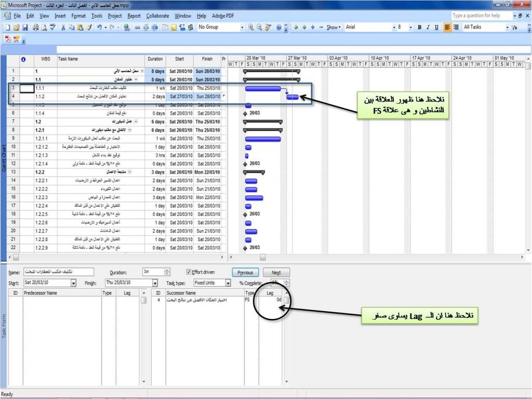Click the Gantt chart horizontal scrollbar thumb
The width and height of the screenshot is (532, 399).
coord(263,258)
